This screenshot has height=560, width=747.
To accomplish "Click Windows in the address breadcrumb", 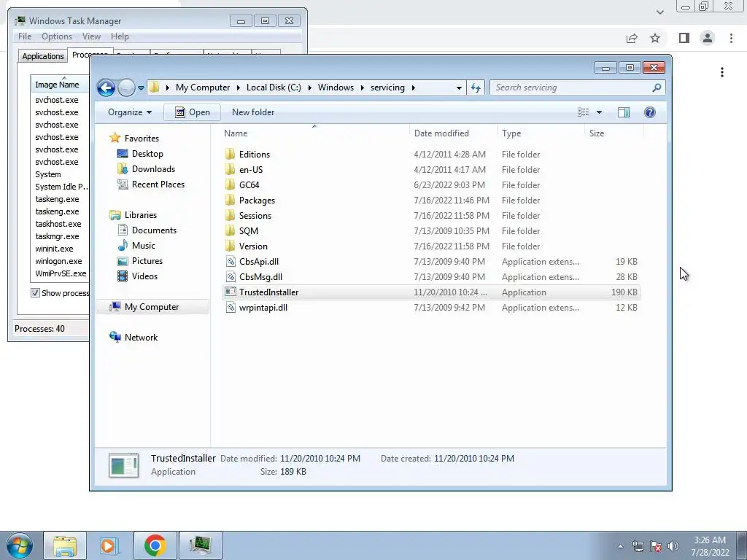I will click(x=336, y=87).
